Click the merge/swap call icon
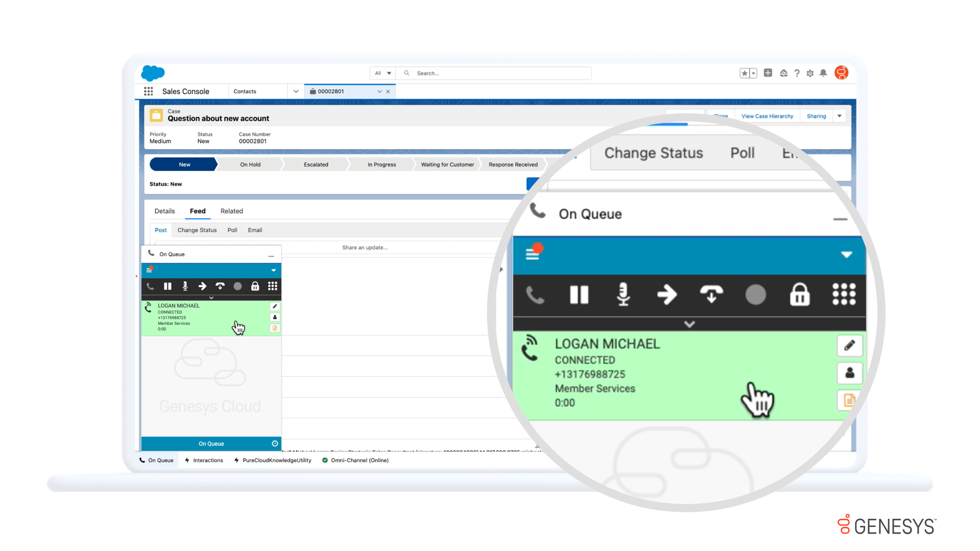The width and height of the screenshot is (980, 551). (x=220, y=286)
